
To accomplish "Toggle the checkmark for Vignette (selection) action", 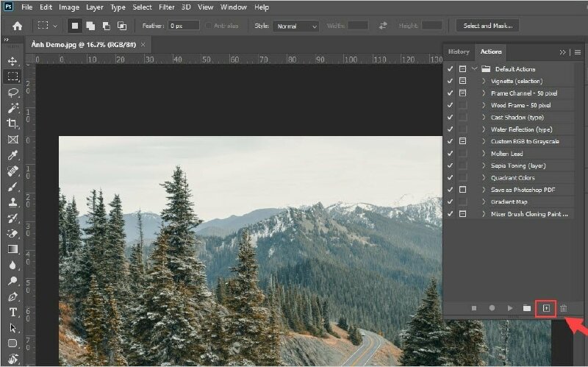I will pyautogui.click(x=450, y=81).
